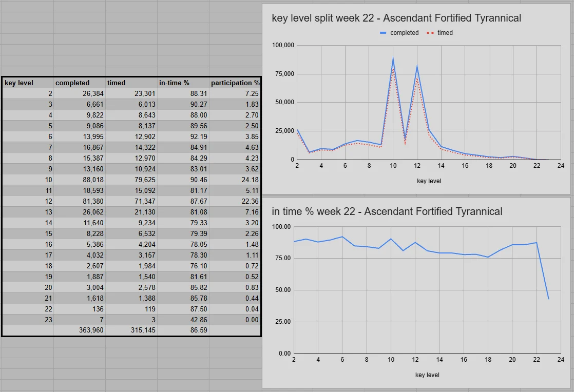Select the "key level" table header cell
This screenshot has height=392, width=574.
[28, 83]
